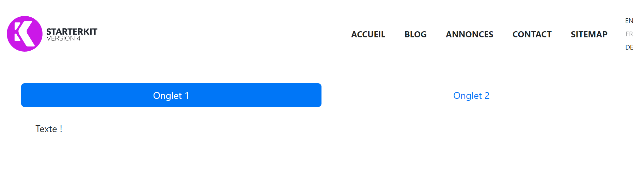Click the Onglet 1 label text
The width and height of the screenshot is (644, 179).
[x=171, y=95]
